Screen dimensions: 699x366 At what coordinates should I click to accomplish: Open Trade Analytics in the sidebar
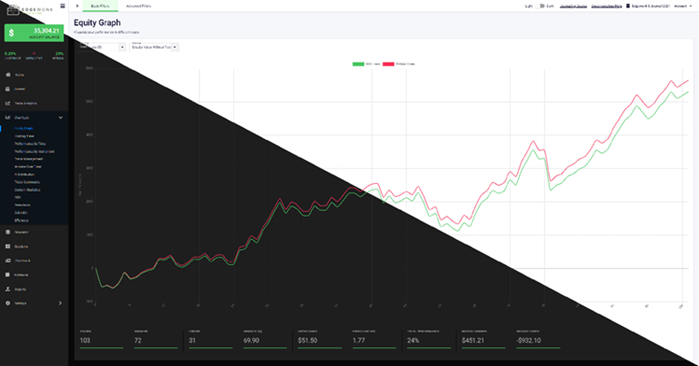tap(26, 103)
